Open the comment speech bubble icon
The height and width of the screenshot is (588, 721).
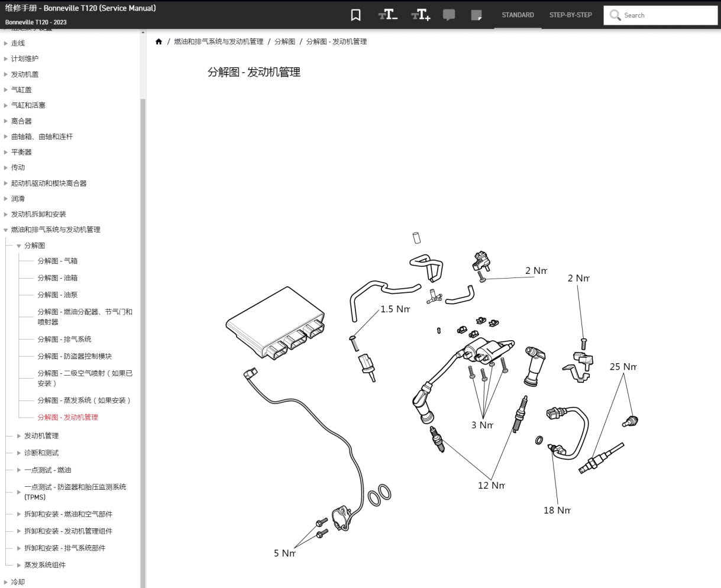tap(449, 15)
